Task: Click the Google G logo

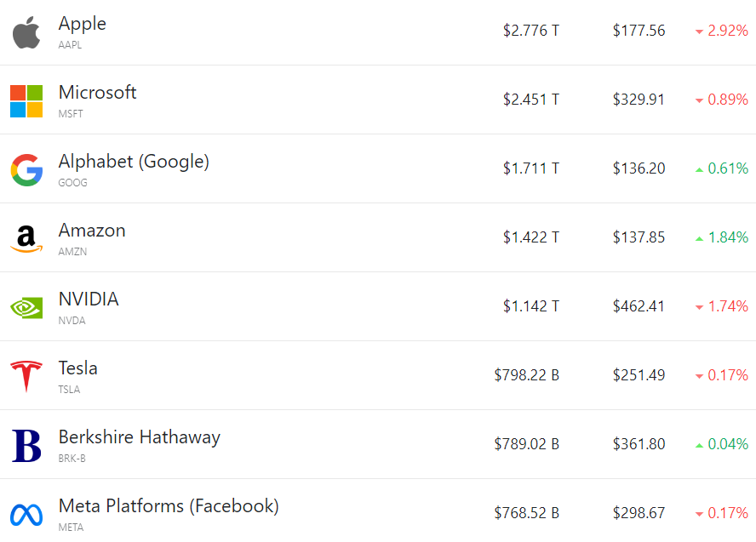Action: pyautogui.click(x=26, y=170)
